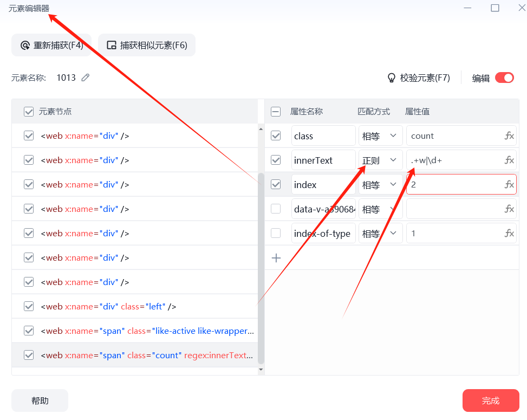The image size is (527, 420).
Task: Toggle the 编辑 edit switch
Action: pos(504,78)
